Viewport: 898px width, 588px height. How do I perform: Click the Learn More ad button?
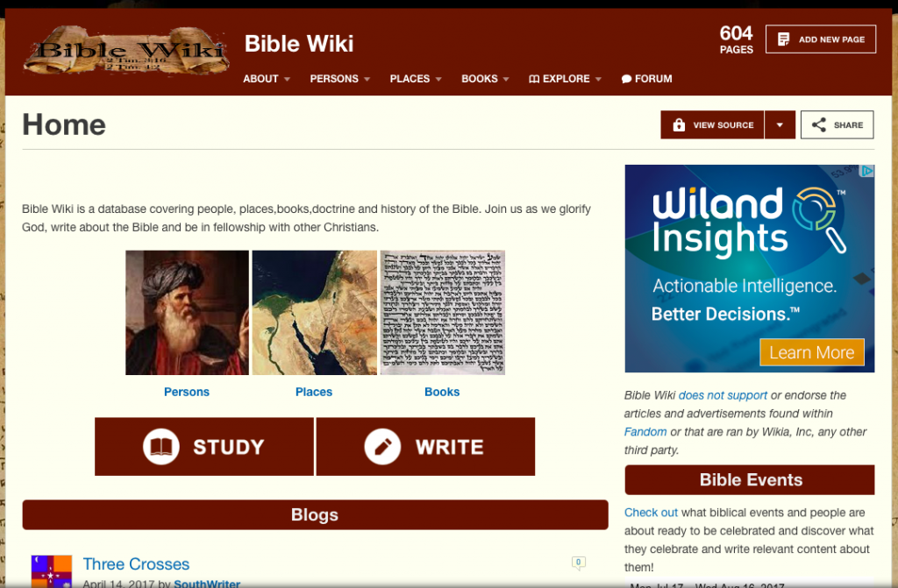point(811,352)
